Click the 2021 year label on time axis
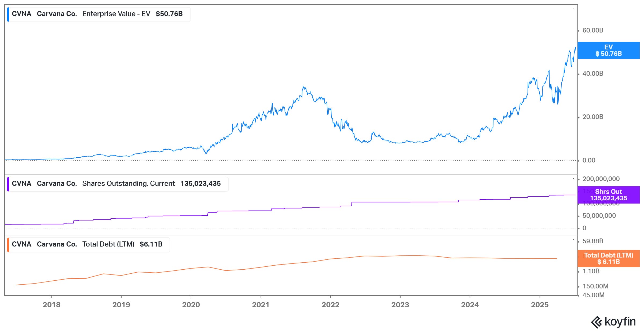This screenshot has height=333, width=644. pos(261,305)
